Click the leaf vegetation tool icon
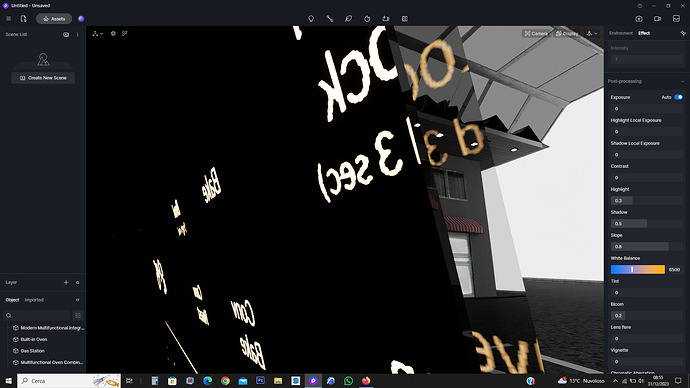This screenshot has width=690, height=388. click(349, 19)
